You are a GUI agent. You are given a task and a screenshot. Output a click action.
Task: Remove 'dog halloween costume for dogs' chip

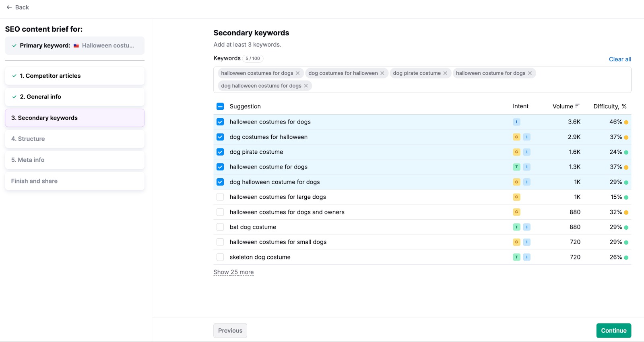pyautogui.click(x=306, y=86)
